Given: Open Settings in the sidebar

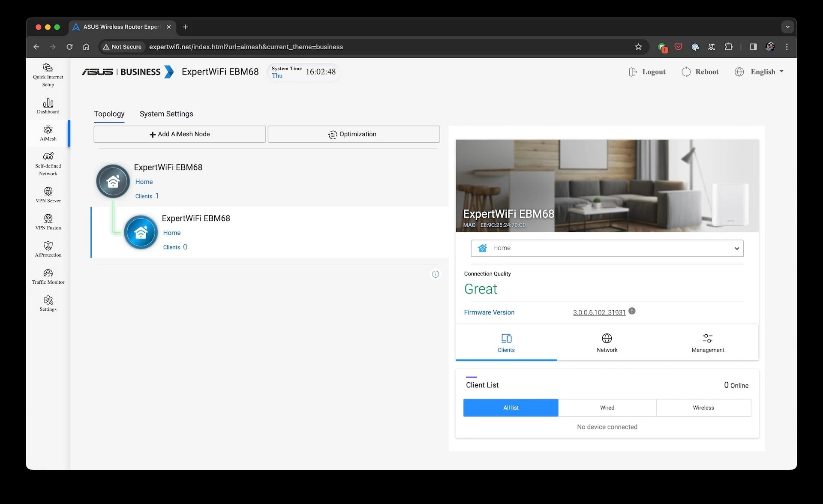Looking at the screenshot, I should (48, 303).
